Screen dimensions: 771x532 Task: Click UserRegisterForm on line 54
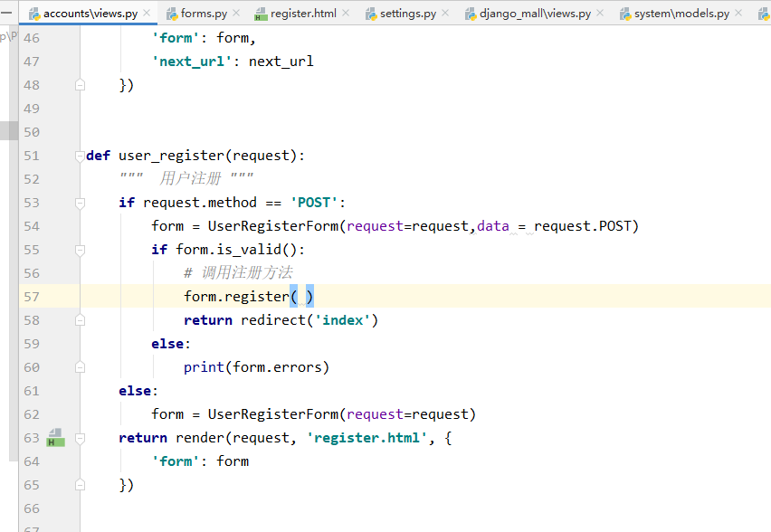[273, 226]
